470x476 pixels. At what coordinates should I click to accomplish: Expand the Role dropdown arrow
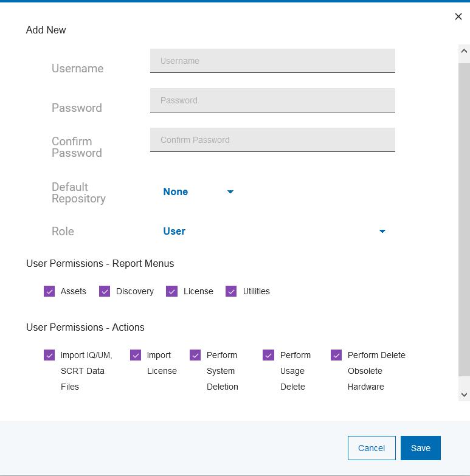click(382, 232)
